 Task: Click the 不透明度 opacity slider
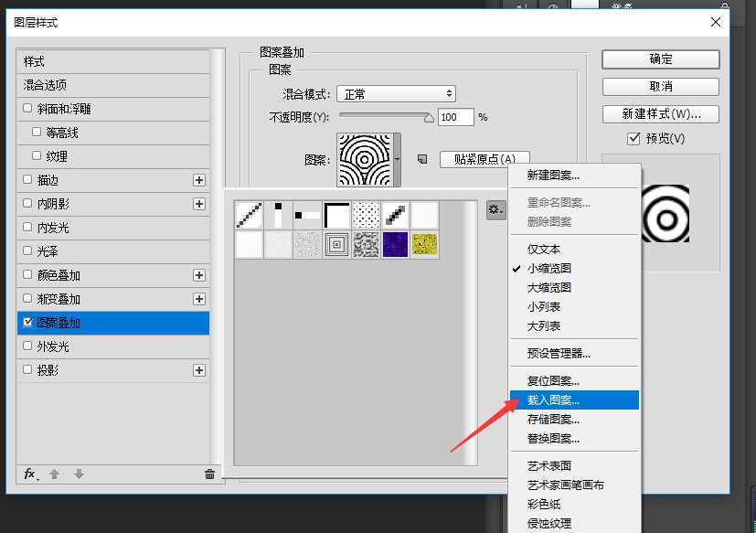pyautogui.click(x=384, y=116)
